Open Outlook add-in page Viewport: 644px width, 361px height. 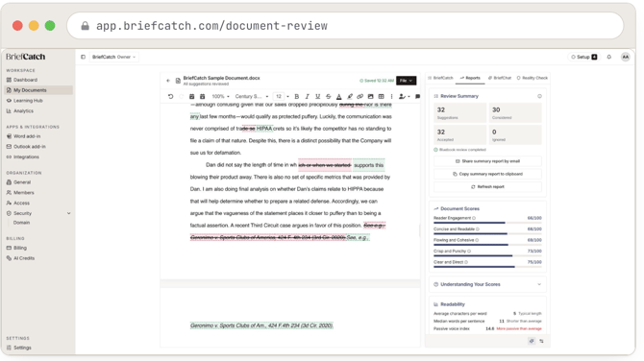tap(39, 147)
